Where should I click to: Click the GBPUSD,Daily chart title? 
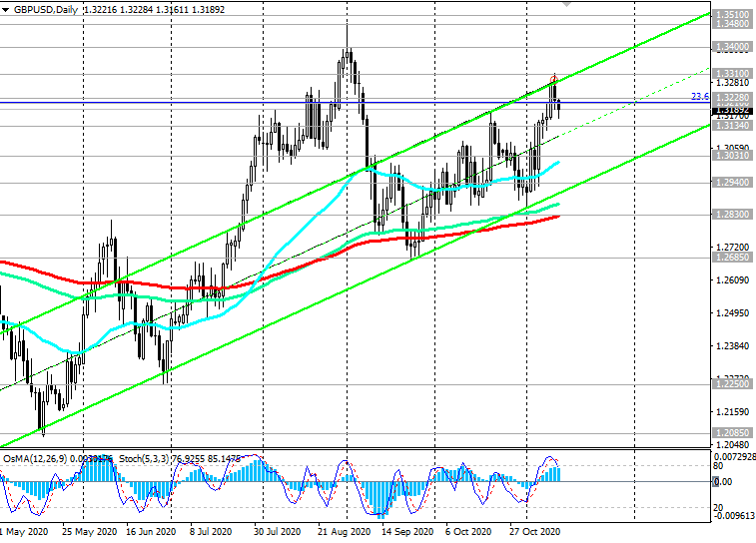pyautogui.click(x=46, y=10)
